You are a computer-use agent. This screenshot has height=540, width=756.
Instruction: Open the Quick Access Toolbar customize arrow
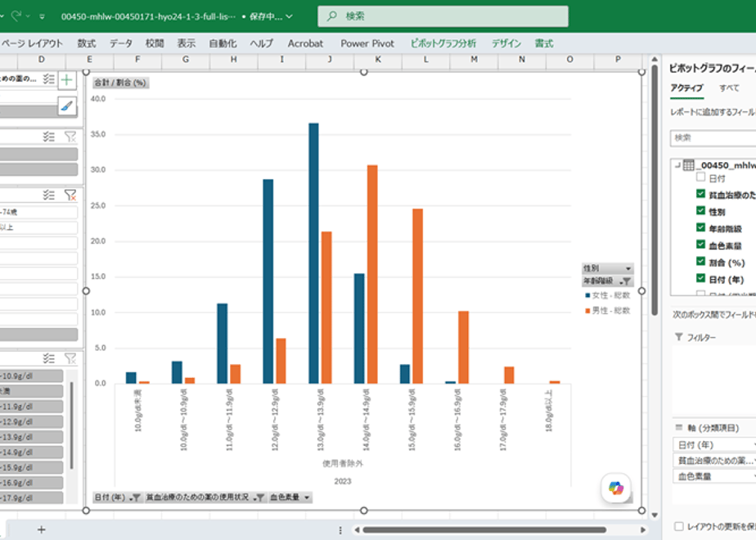point(42,16)
